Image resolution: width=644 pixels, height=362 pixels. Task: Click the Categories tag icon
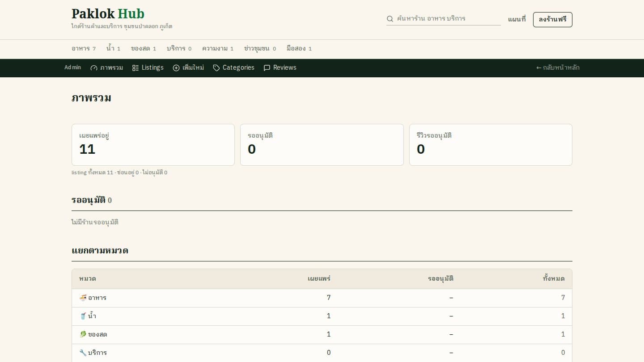click(x=216, y=68)
